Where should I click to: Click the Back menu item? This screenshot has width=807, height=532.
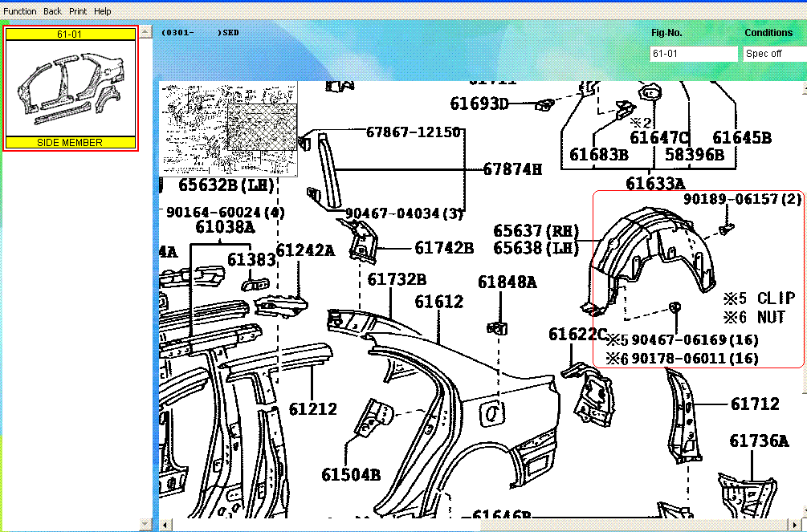(x=51, y=10)
